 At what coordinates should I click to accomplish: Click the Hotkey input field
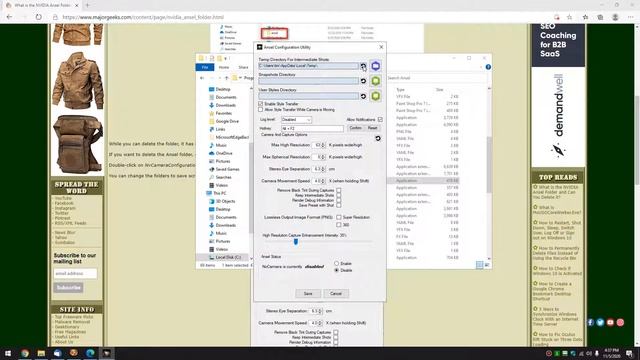pos(312,129)
